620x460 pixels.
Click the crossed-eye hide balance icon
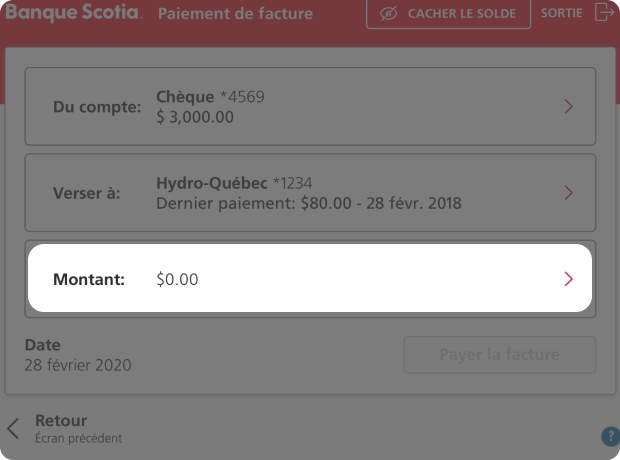388,14
